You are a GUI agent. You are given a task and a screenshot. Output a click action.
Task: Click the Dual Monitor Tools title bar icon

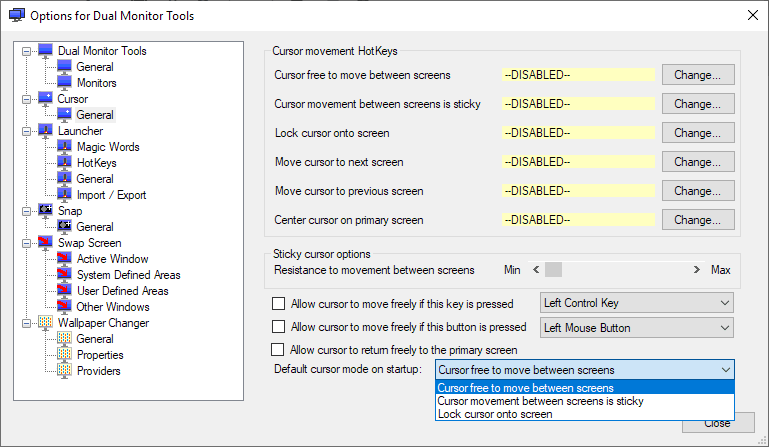pyautogui.click(x=17, y=15)
